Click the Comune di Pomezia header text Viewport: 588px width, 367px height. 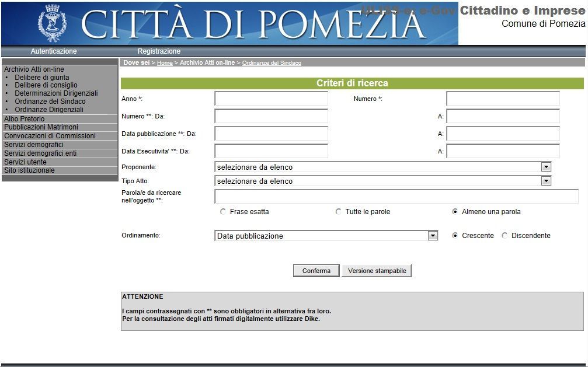click(544, 23)
